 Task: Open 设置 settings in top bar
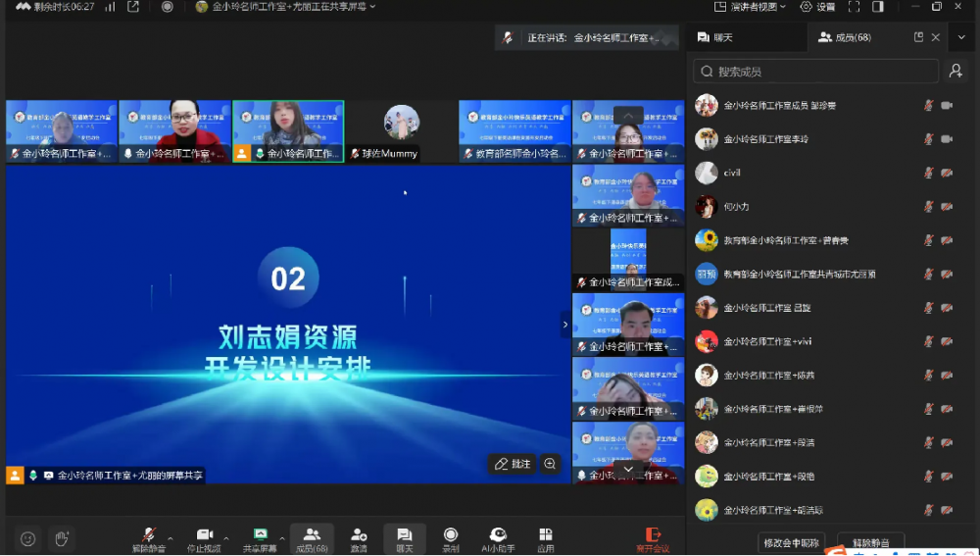817,7
